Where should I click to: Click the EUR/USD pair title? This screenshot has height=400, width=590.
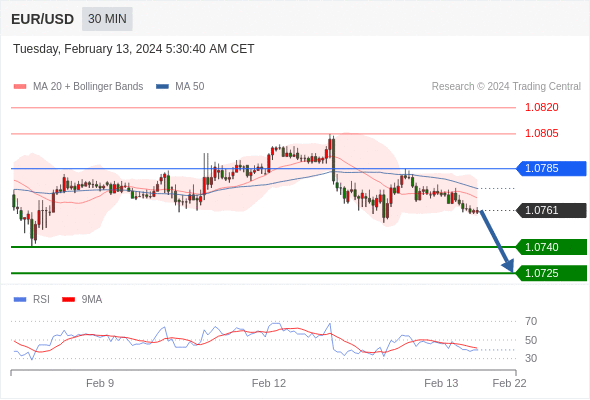click(43, 19)
